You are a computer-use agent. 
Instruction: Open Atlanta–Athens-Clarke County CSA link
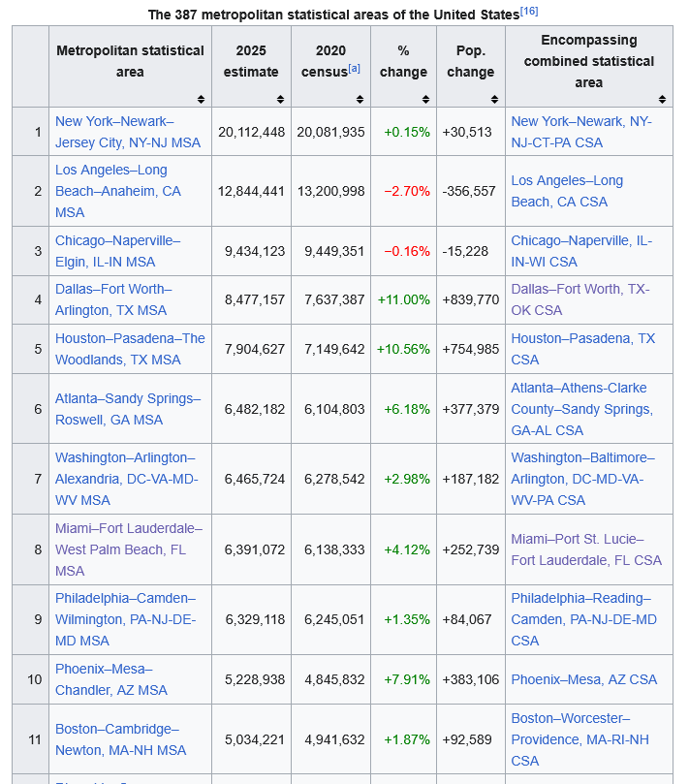point(582,409)
